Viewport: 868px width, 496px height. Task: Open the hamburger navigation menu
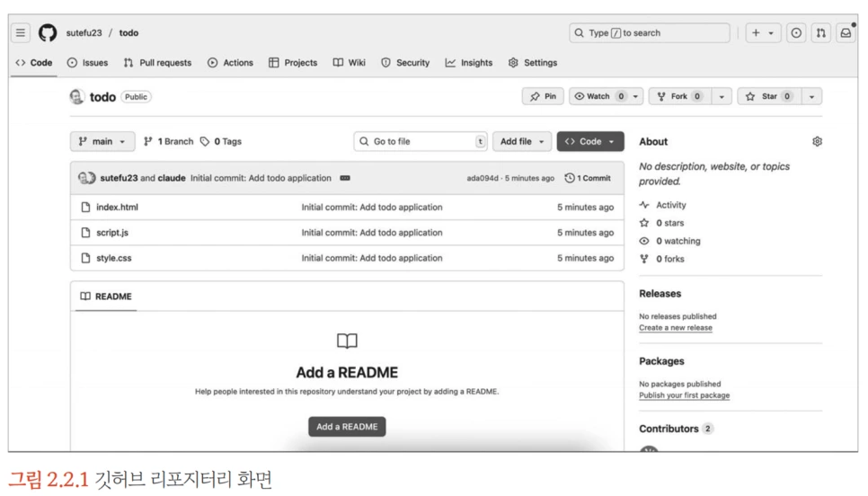21,32
